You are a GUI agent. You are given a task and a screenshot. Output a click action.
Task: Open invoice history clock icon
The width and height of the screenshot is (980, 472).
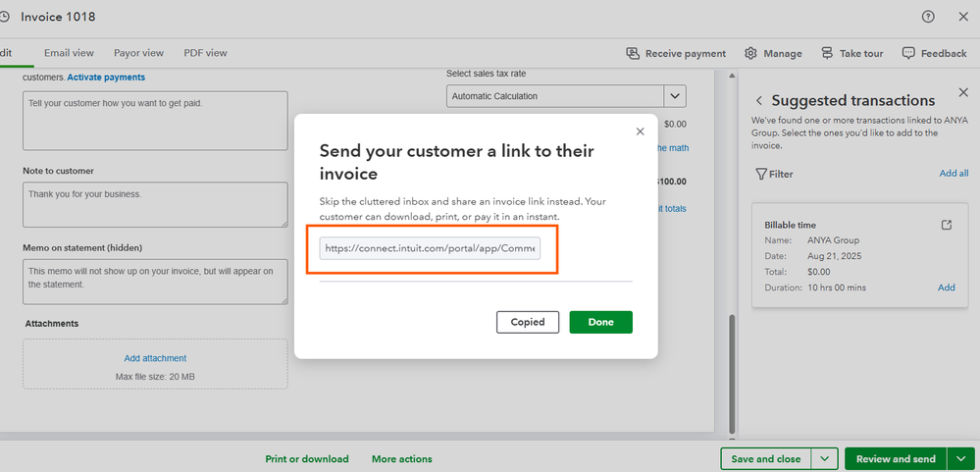[4, 17]
